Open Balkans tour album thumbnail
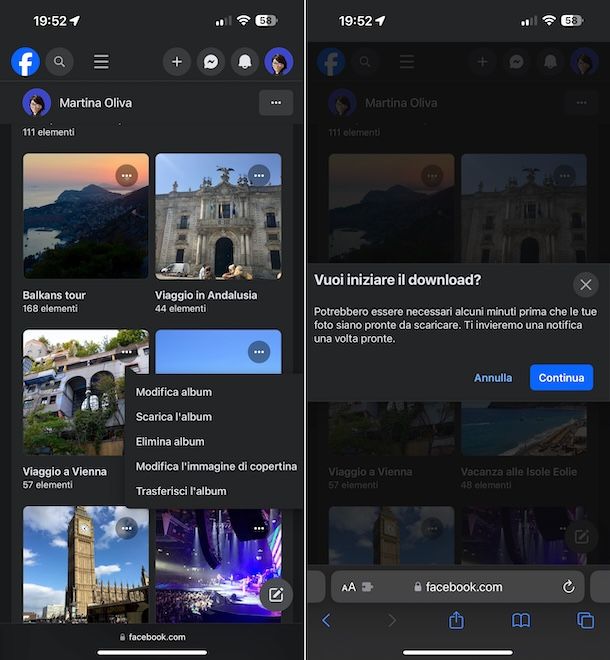Screen dimensions: 610x660 (x=86, y=216)
